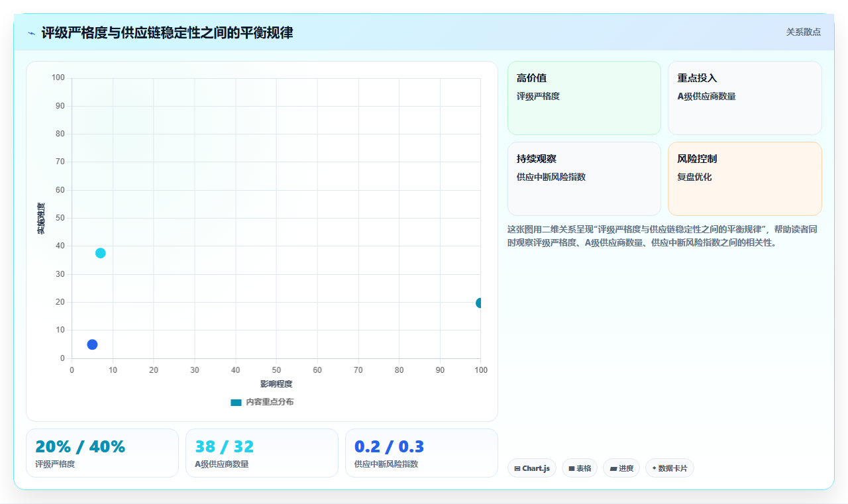Open the 重点投入 A级供应商数量 card
Image resolution: width=848 pixels, height=504 pixels.
point(745,98)
